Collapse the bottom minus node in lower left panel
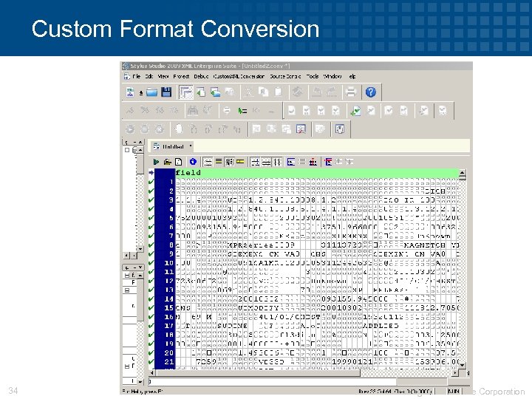 point(127,366)
